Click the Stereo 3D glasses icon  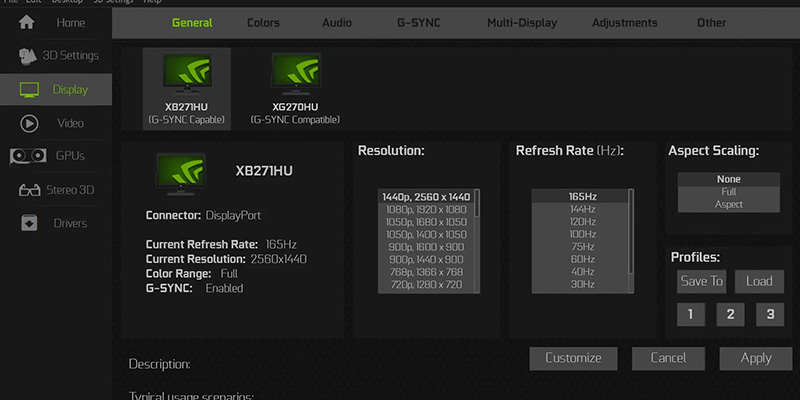point(30,190)
